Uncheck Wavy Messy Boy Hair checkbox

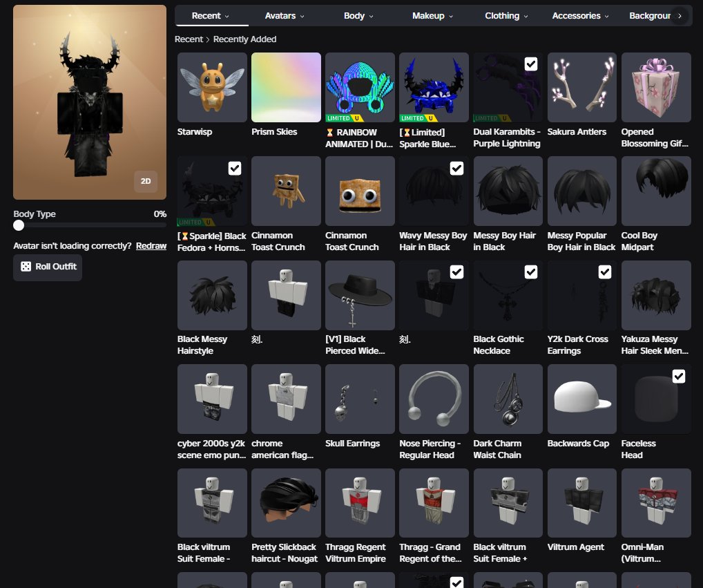(456, 168)
